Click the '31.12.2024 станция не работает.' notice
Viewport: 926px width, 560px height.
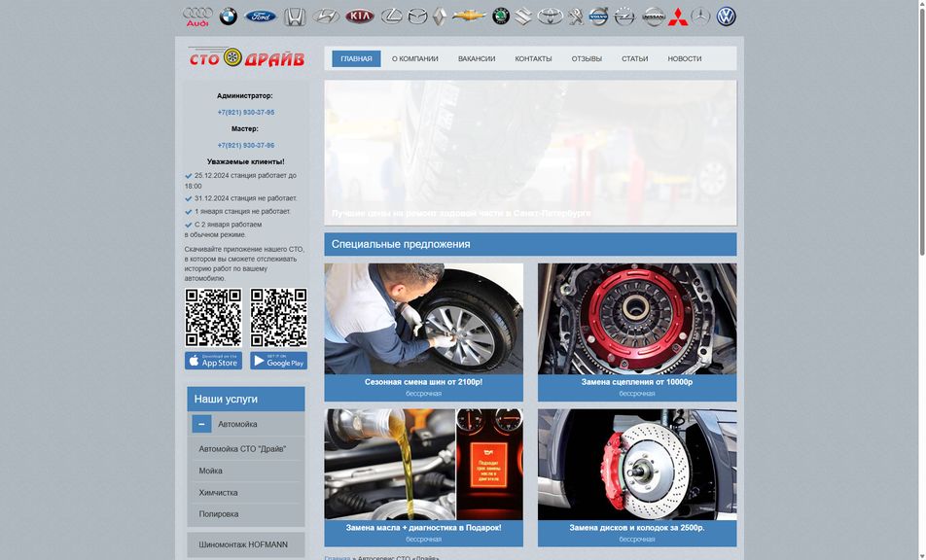point(246,198)
